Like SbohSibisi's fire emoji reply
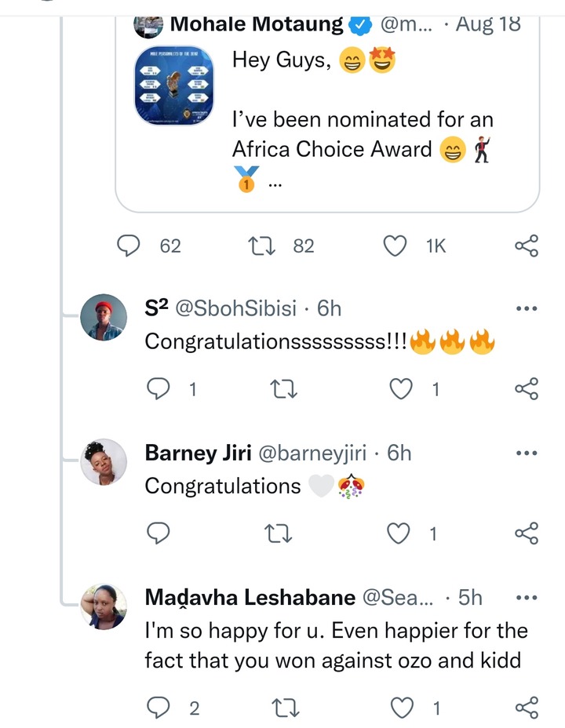This screenshot has width=565, height=728. click(x=401, y=388)
